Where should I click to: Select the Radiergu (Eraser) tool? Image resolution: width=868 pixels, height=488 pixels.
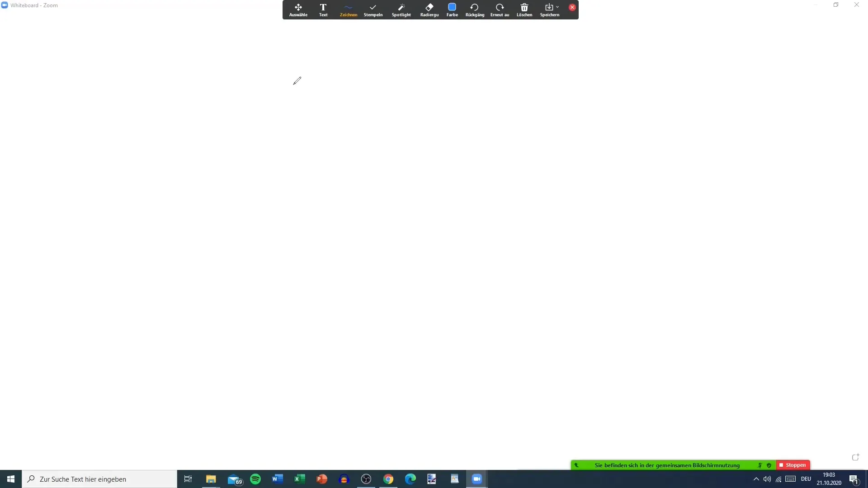tap(429, 9)
